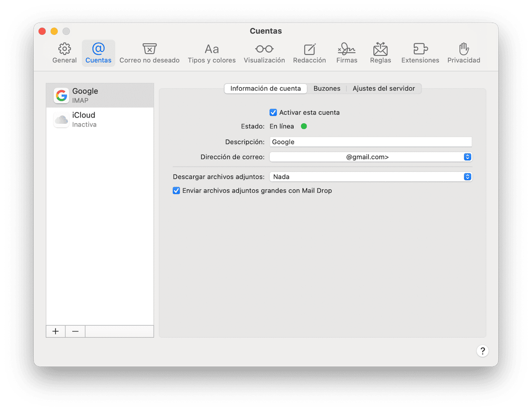Open the Privacidad pane

click(464, 53)
